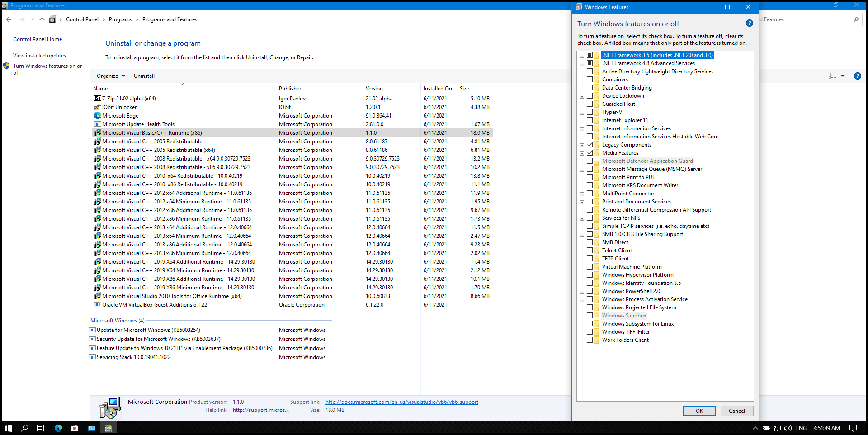The height and width of the screenshot is (435, 868).
Task: Click the IObit Unlocker program icon
Action: (x=97, y=107)
